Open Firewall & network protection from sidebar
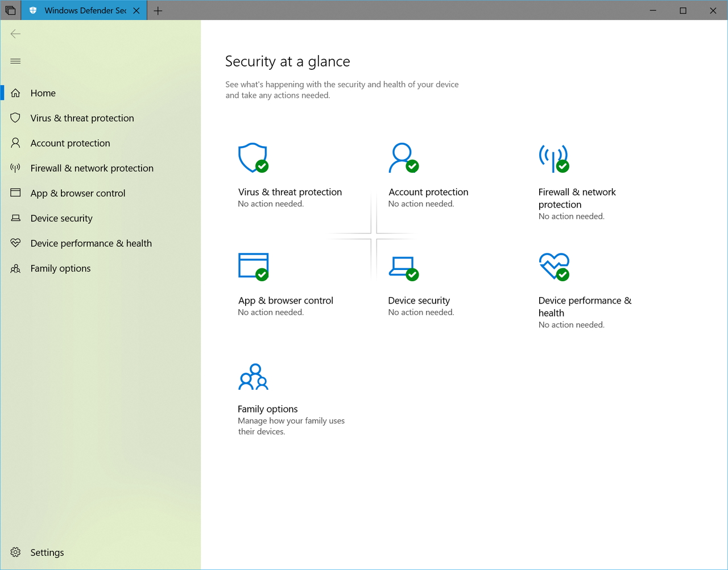Screen dimensions: 728x570 click(x=92, y=168)
